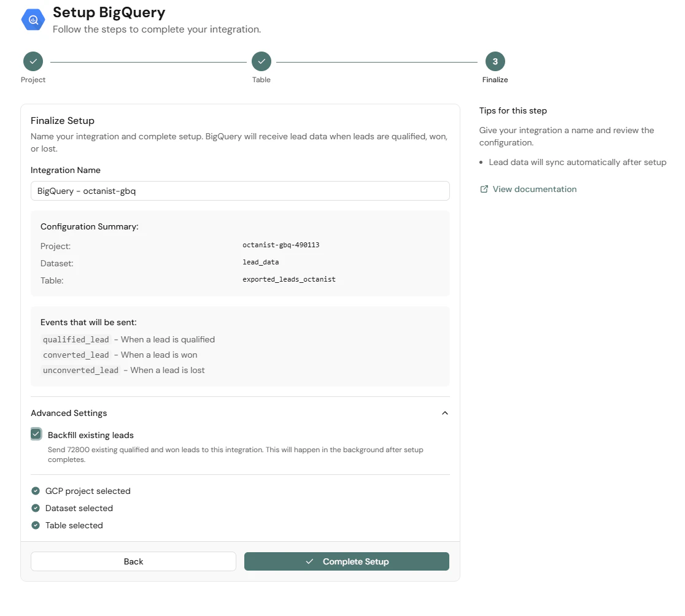Uncheck the Backfill existing leads checkbox
Viewport: 685px width, 616px height.
(36, 434)
